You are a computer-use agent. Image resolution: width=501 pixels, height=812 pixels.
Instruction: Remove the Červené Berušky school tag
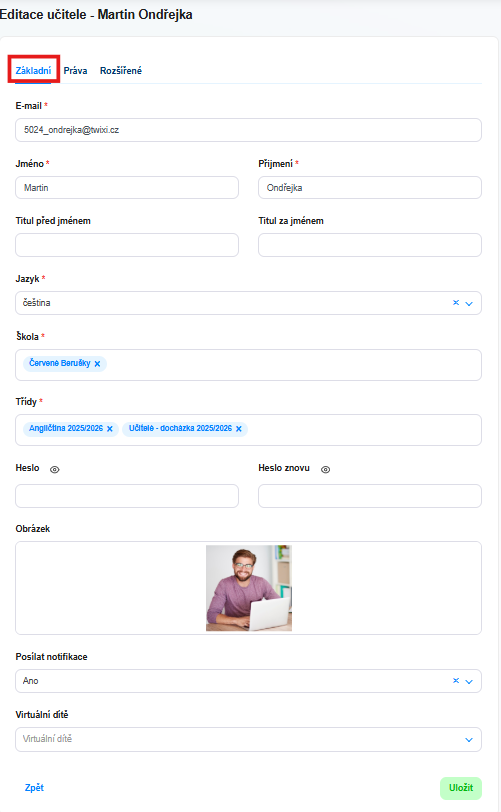coord(97,364)
